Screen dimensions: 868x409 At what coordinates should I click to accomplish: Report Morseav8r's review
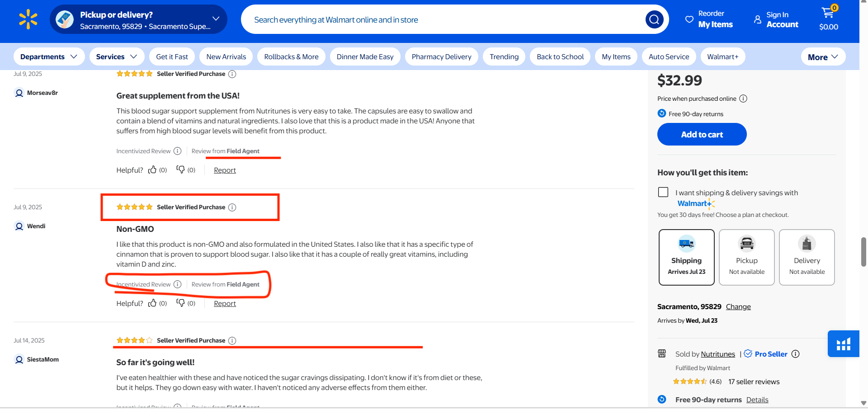pos(225,170)
